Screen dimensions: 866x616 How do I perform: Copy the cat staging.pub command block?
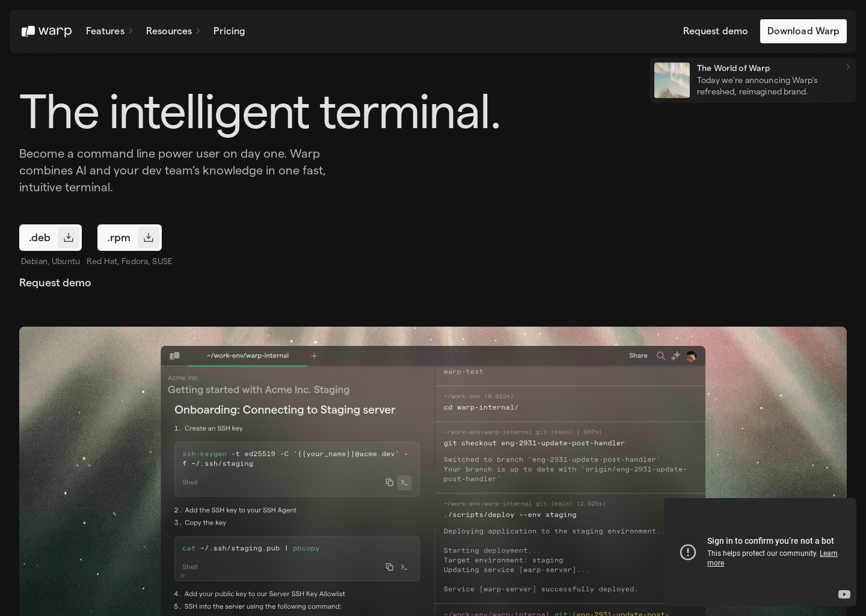pos(389,567)
